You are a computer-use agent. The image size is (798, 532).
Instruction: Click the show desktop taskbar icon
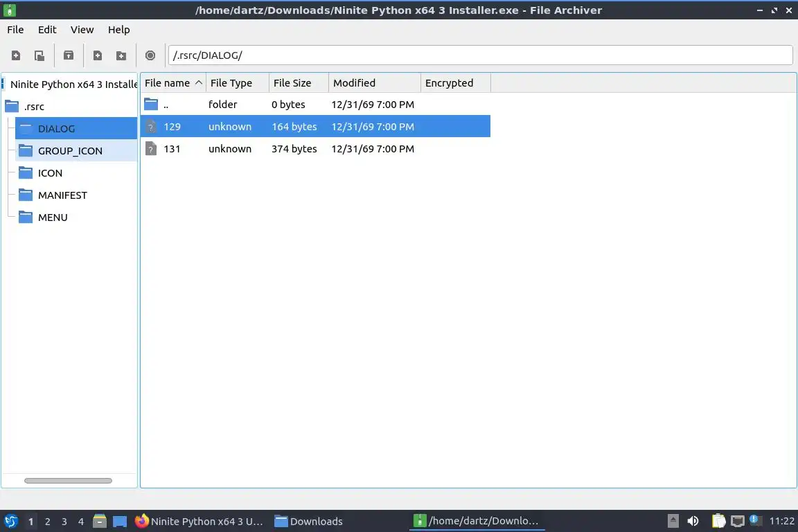tap(120, 522)
